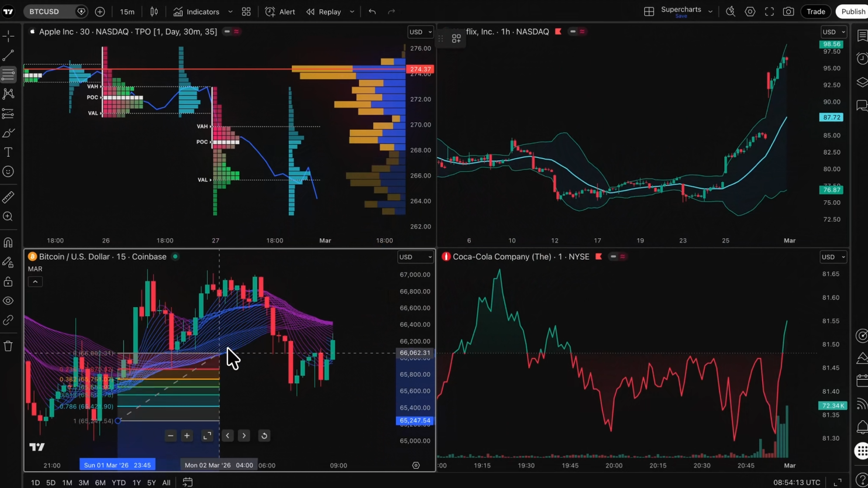868x488 pixels.
Task: Open USD currency dropdown on Bitcoin chart
Action: pos(416,257)
